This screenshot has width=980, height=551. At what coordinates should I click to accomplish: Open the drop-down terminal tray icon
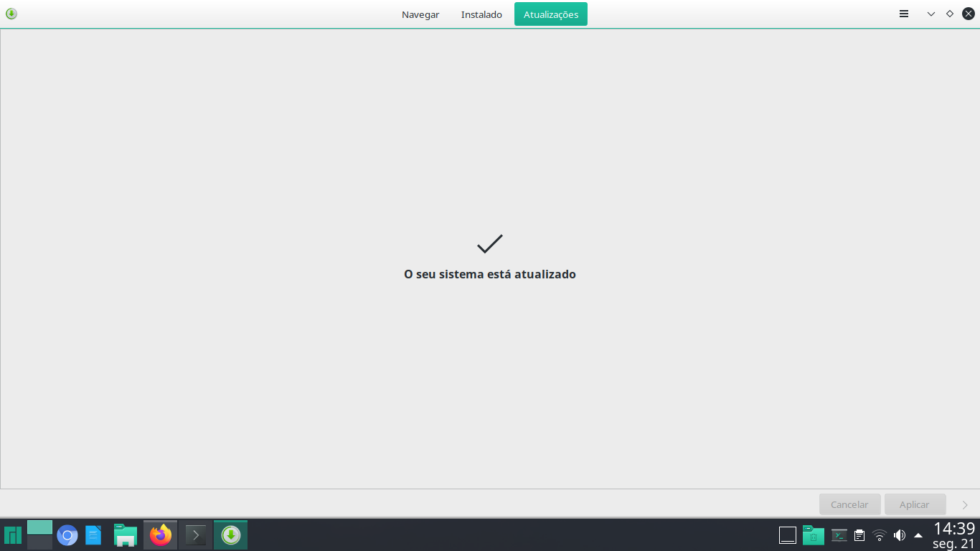point(839,535)
